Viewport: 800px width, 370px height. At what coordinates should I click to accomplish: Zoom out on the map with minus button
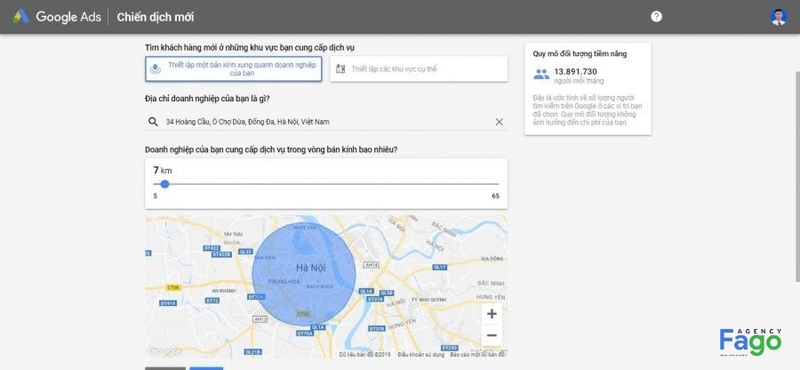491,335
